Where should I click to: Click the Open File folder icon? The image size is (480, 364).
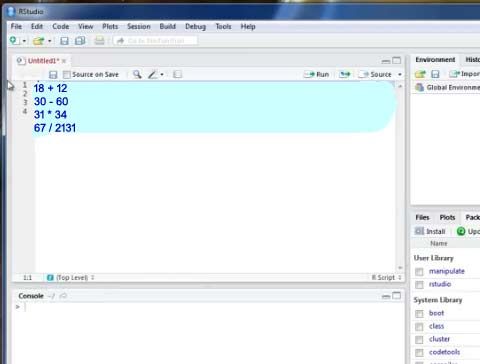(x=38, y=41)
